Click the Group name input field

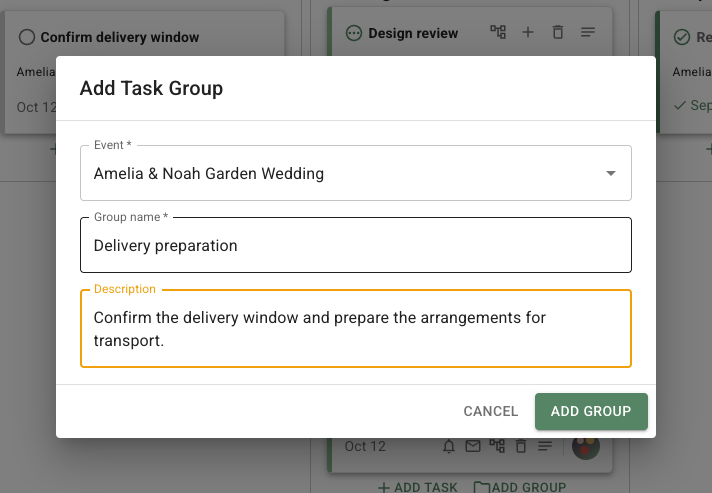[356, 245]
